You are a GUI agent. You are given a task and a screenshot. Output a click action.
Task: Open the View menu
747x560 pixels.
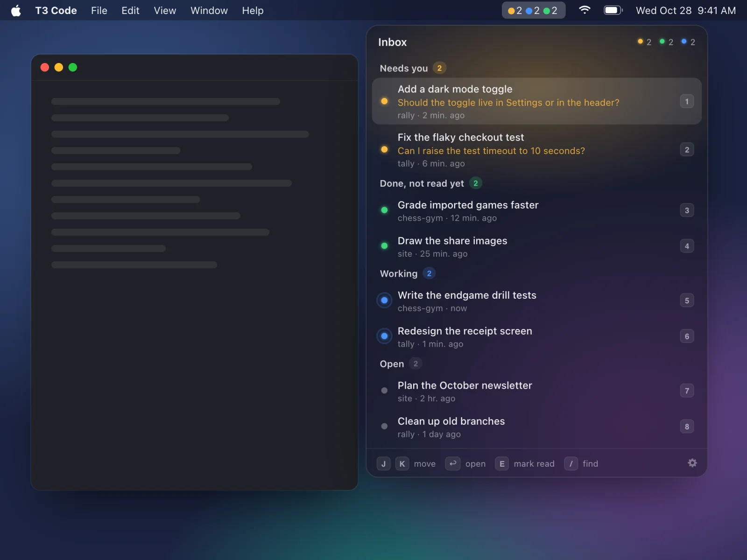pyautogui.click(x=165, y=10)
